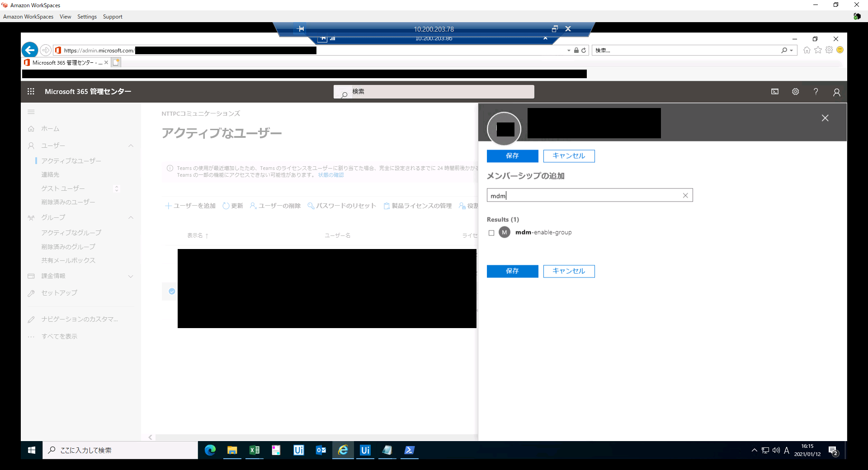Open the browser search provider dropdown
This screenshot has width=868, height=470.
coord(791,51)
